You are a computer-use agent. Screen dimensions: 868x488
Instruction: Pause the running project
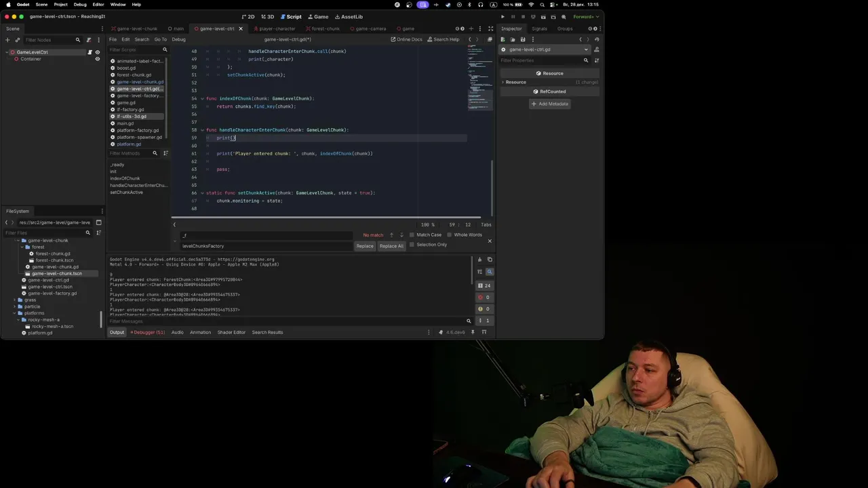[x=513, y=16]
